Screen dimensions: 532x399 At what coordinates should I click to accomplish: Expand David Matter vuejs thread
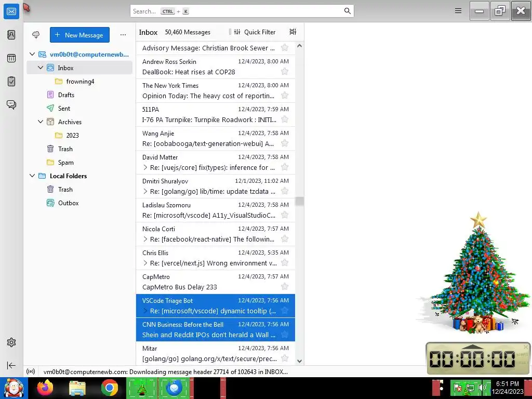click(145, 167)
